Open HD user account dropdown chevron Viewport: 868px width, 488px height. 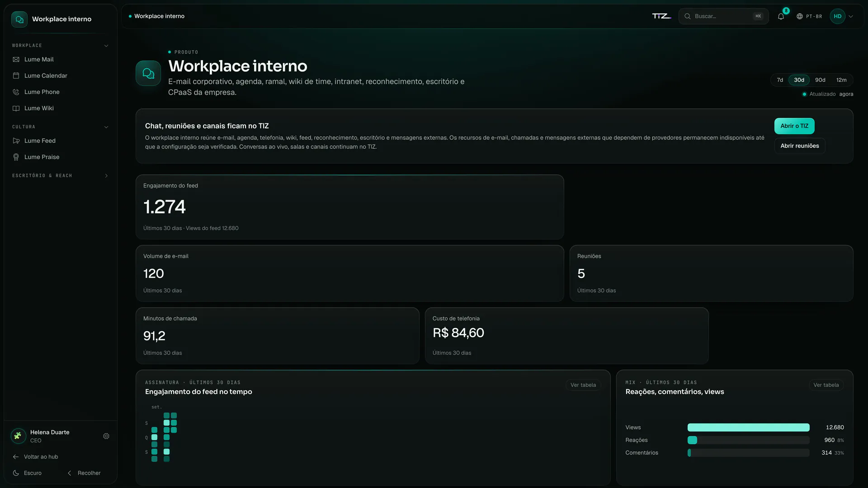pyautogui.click(x=851, y=16)
